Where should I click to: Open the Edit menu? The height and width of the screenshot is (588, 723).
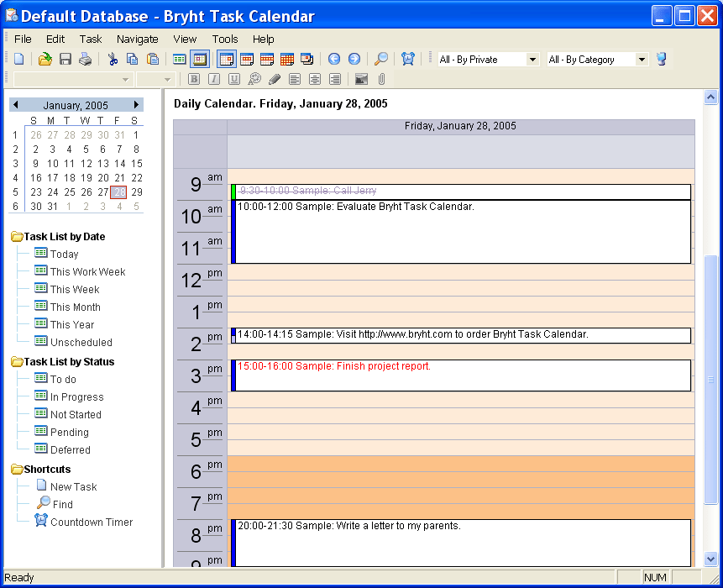click(x=55, y=39)
